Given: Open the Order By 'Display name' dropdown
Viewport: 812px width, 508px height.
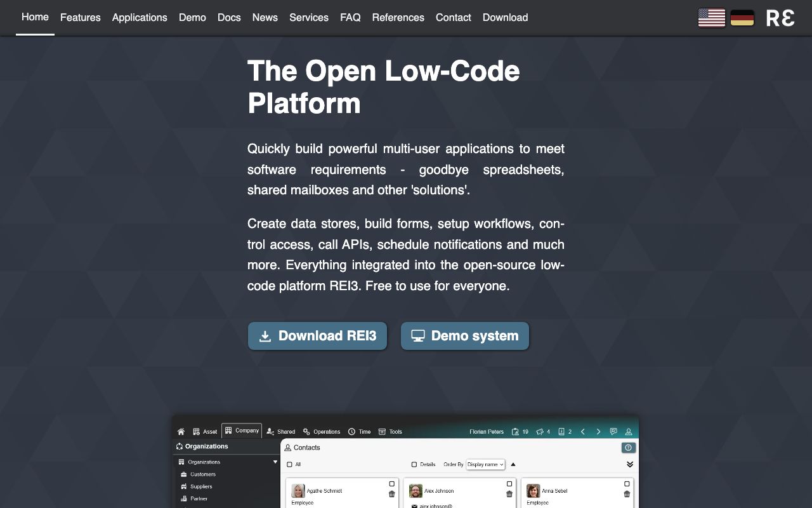Looking at the screenshot, I should coord(485,464).
